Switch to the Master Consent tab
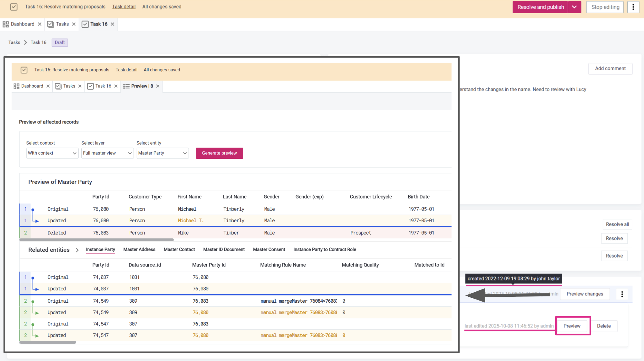The height and width of the screenshot is (361, 644). coord(269,249)
